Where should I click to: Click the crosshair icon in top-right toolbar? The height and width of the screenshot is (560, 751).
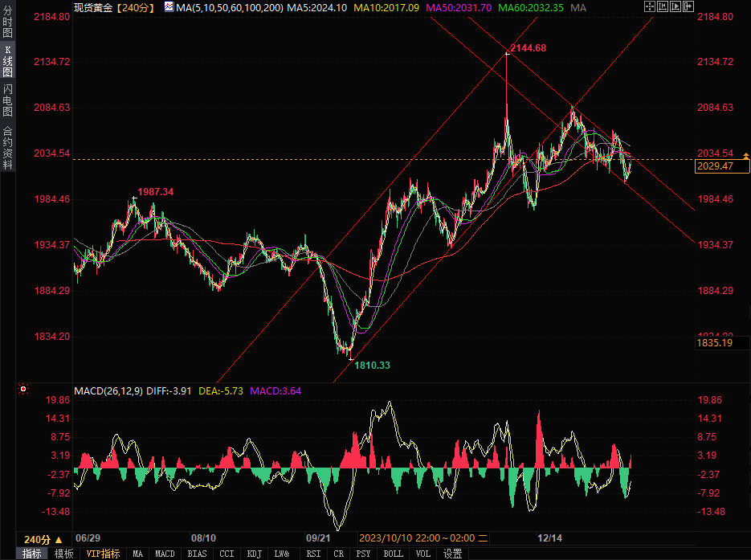pyautogui.click(x=650, y=6)
